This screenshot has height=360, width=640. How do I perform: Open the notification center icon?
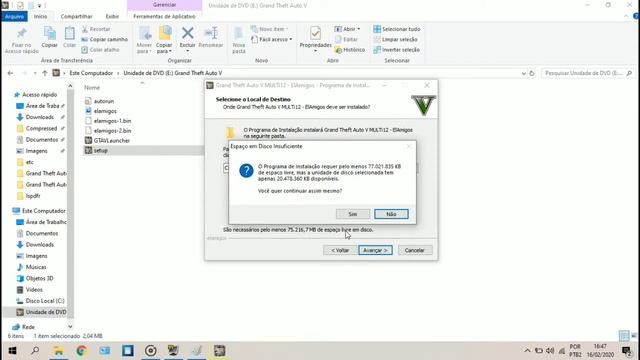tap(627, 351)
